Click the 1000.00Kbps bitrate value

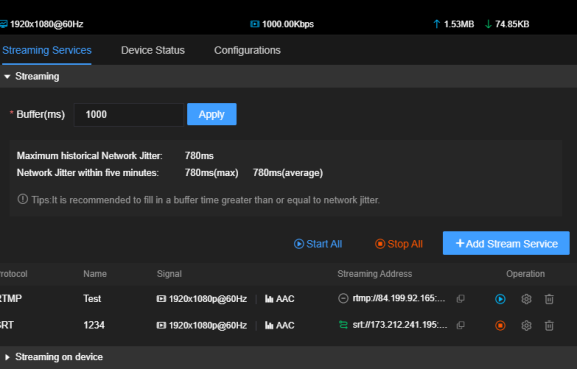288,24
